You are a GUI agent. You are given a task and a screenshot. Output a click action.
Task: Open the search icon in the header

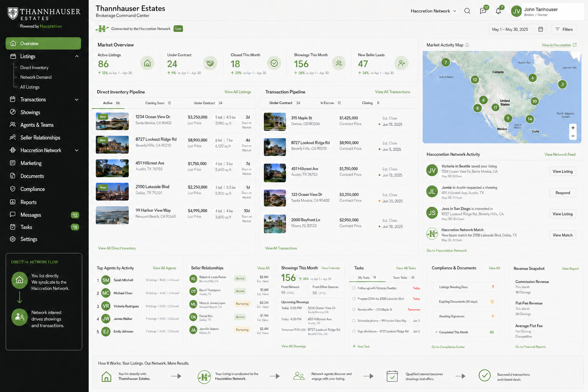pyautogui.click(x=467, y=11)
